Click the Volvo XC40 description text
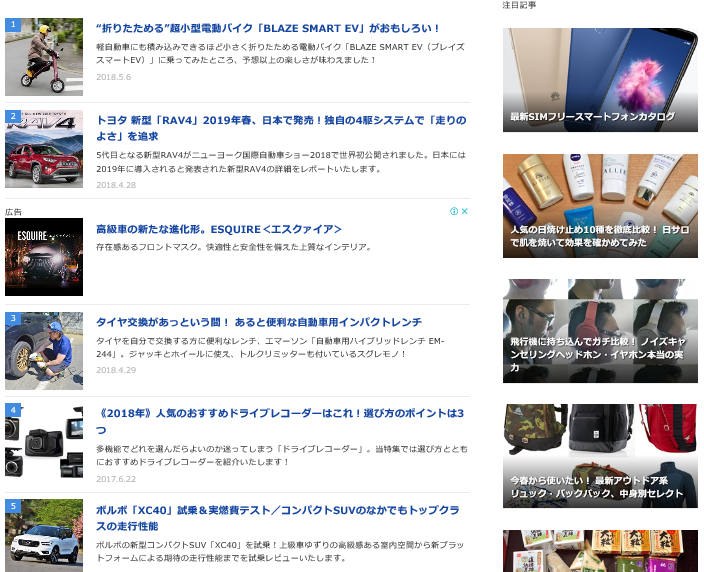The height and width of the screenshot is (572, 704). point(280,551)
